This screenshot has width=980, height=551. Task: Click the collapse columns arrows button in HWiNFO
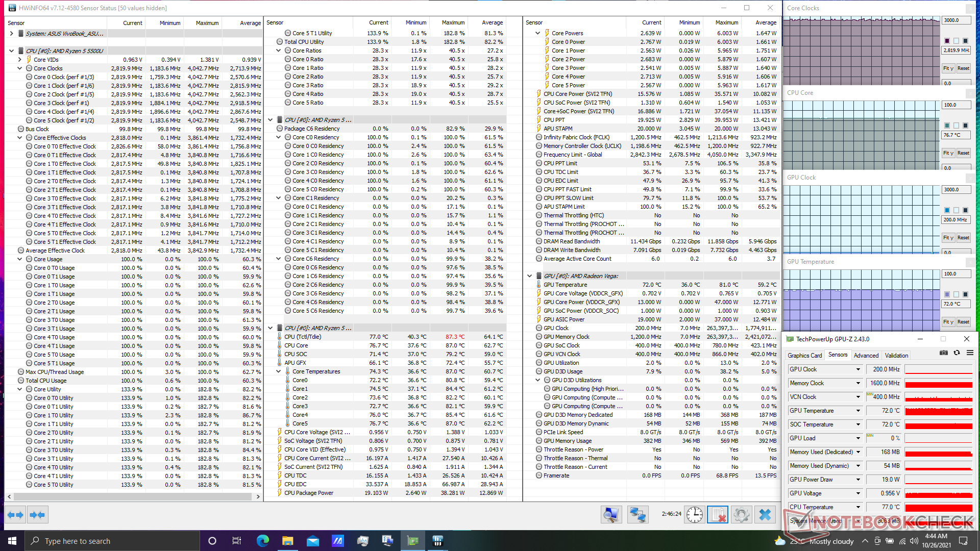click(x=37, y=515)
